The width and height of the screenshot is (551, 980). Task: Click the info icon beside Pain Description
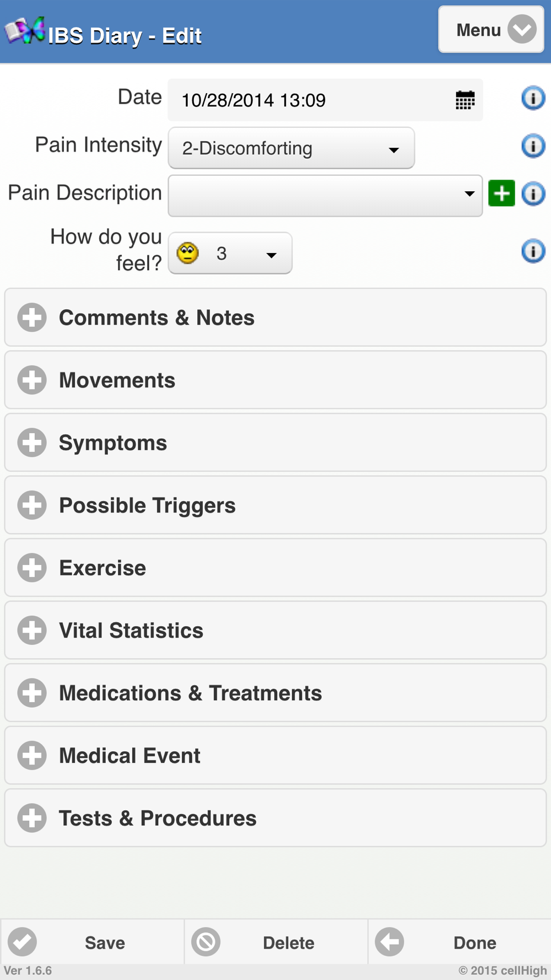[x=533, y=194]
